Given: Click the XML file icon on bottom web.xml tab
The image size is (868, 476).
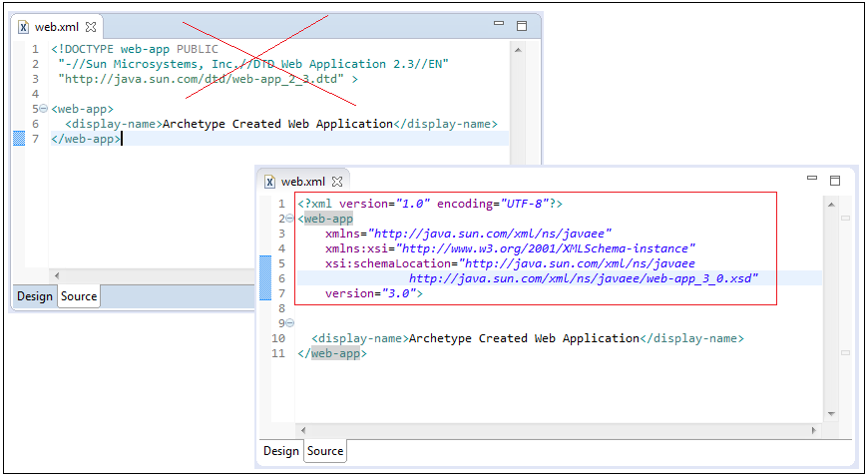Looking at the screenshot, I should click(x=269, y=182).
